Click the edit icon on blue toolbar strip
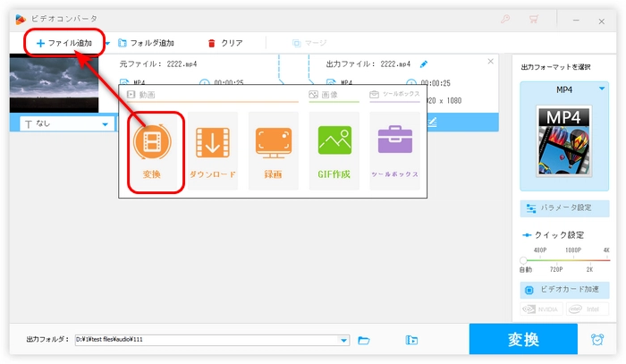Viewport: 626px width, 364px height. (x=432, y=123)
